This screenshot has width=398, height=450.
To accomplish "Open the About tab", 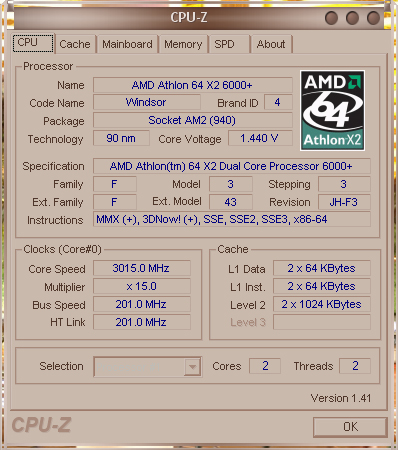I will (x=271, y=44).
